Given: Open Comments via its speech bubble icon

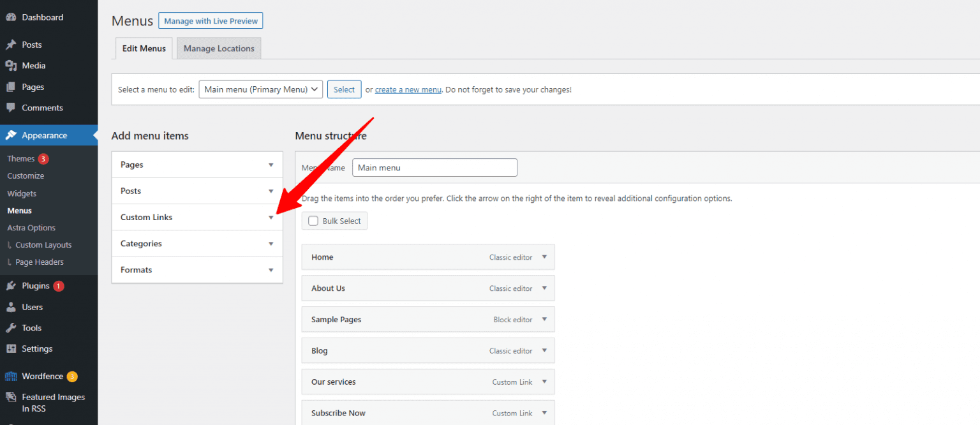Looking at the screenshot, I should pos(11,107).
